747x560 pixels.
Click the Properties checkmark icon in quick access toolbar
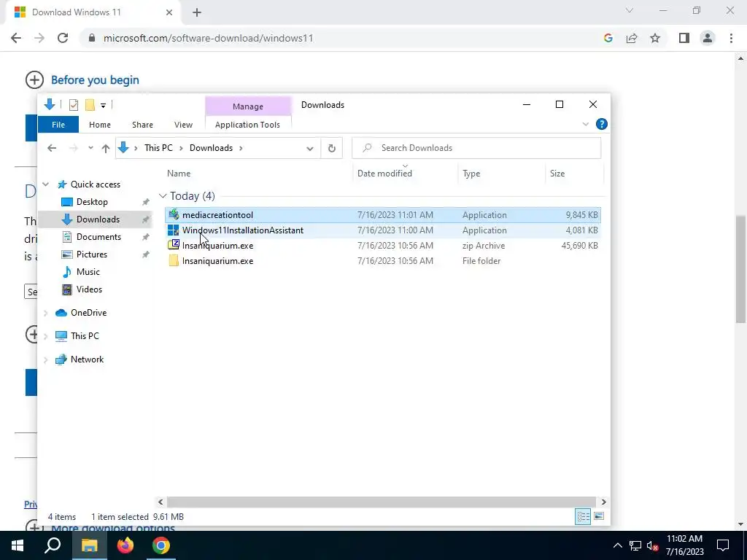(74, 105)
